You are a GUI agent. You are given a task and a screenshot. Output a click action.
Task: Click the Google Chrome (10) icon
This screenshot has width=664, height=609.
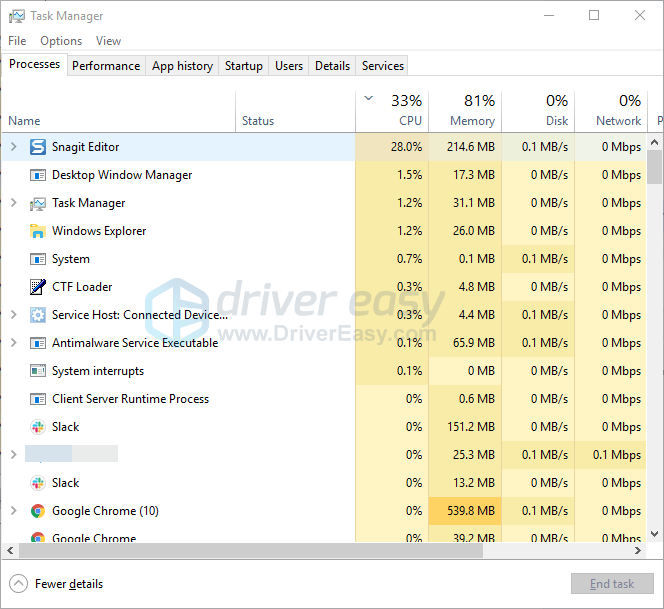tap(38, 511)
